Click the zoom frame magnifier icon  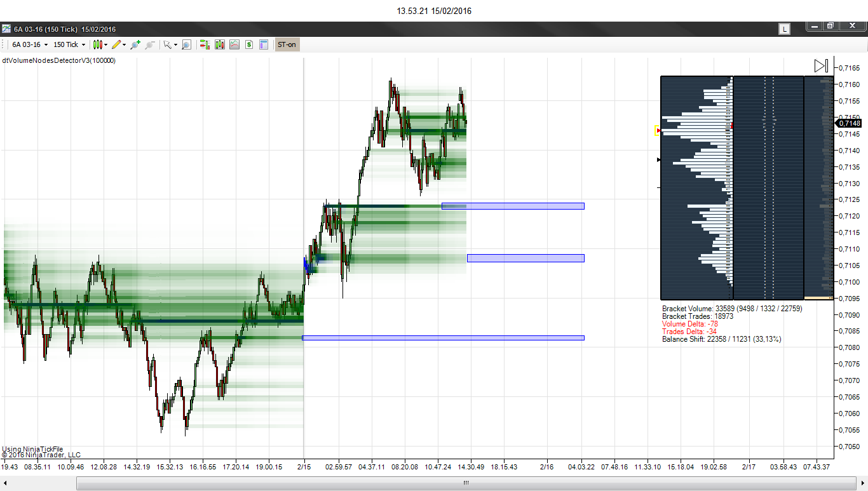pyautogui.click(x=186, y=44)
